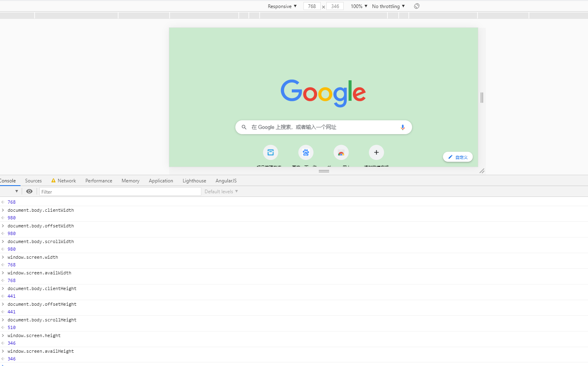
Task: Click the corner viewport resize handle
Action: pos(482,171)
